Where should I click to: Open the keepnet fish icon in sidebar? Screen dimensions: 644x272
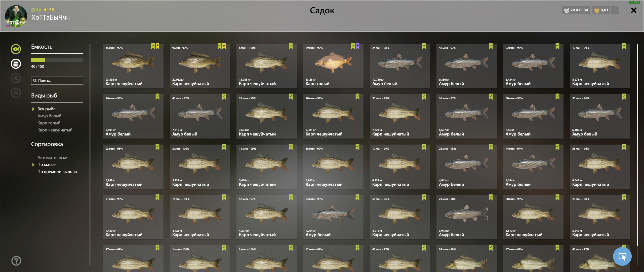[x=16, y=49]
